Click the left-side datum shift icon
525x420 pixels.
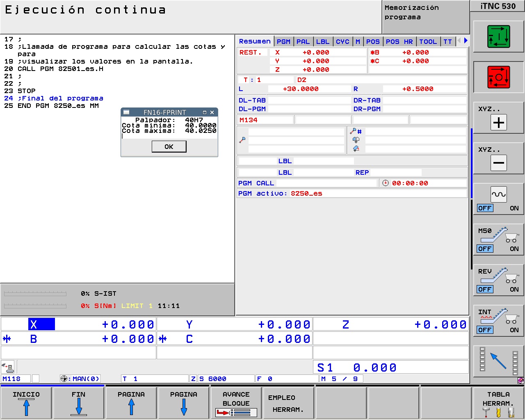[x=242, y=140]
